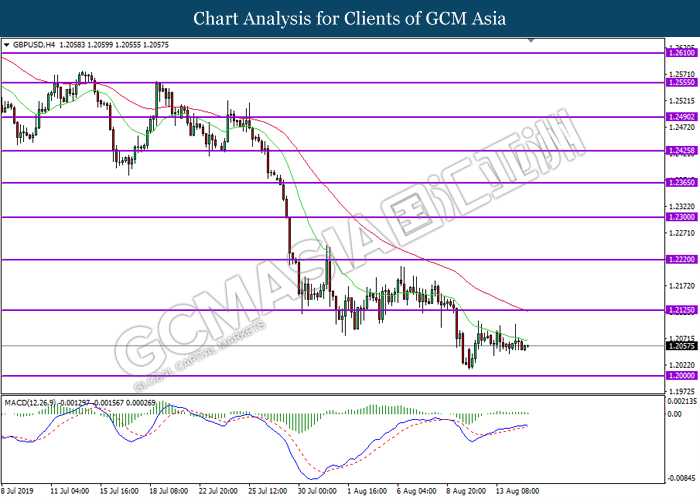Select the 1.20000 price level label
Viewport: 700px width, 500px height.
pyautogui.click(x=681, y=376)
